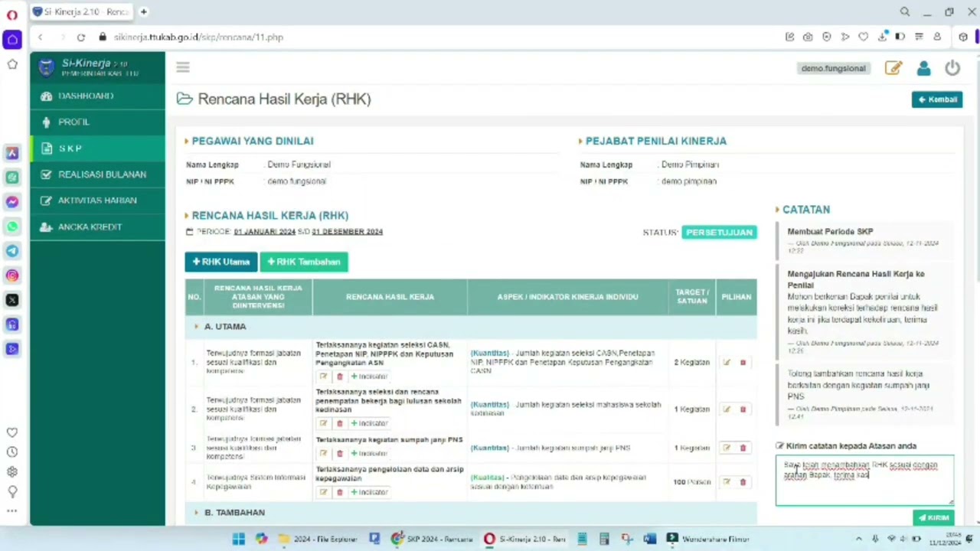Click small edit icon under seleksi CASN plan
The width and height of the screenshot is (980, 551).
[323, 377]
